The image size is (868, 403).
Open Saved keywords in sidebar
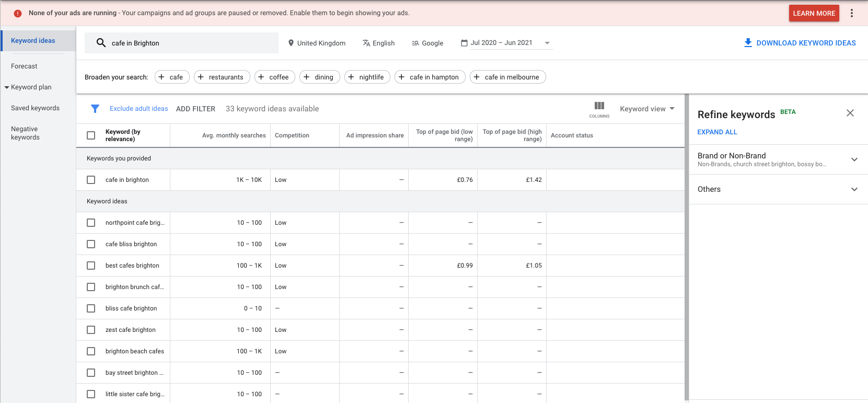[x=35, y=108]
